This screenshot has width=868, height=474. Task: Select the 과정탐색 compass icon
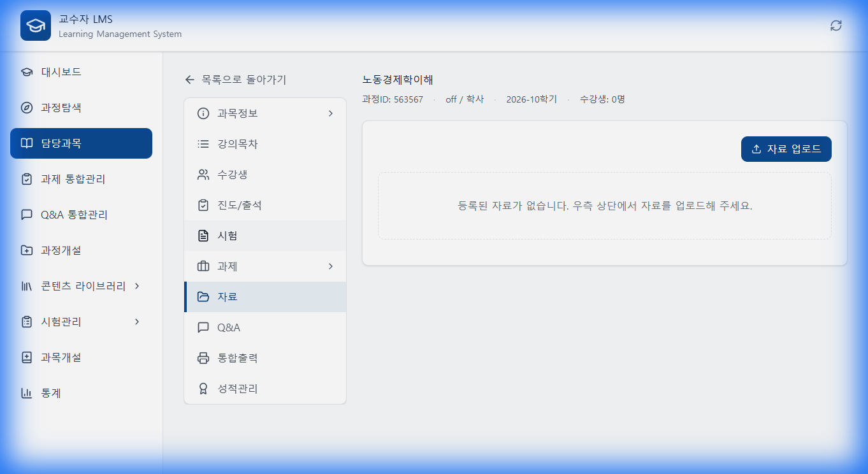25,108
